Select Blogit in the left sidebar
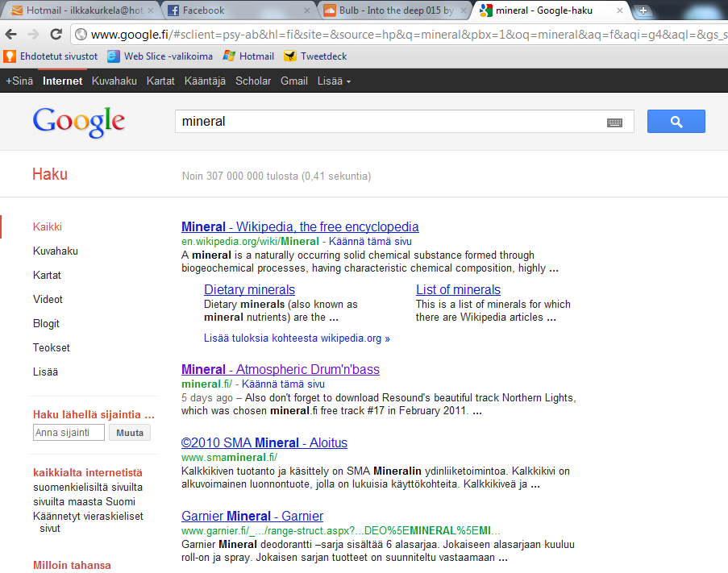Viewport: 728px width, 573px height. coord(46,323)
